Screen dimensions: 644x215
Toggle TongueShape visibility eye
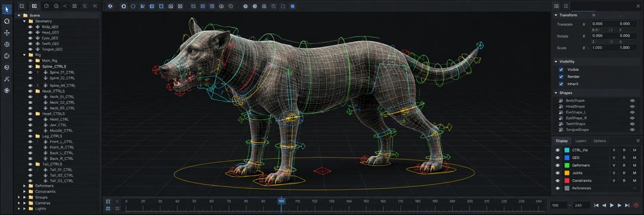tap(633, 130)
